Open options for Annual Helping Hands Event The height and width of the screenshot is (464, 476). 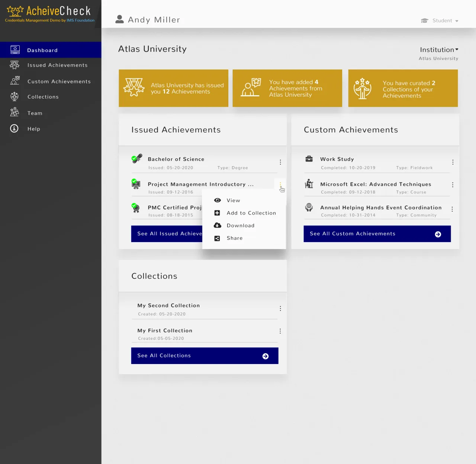452,209
